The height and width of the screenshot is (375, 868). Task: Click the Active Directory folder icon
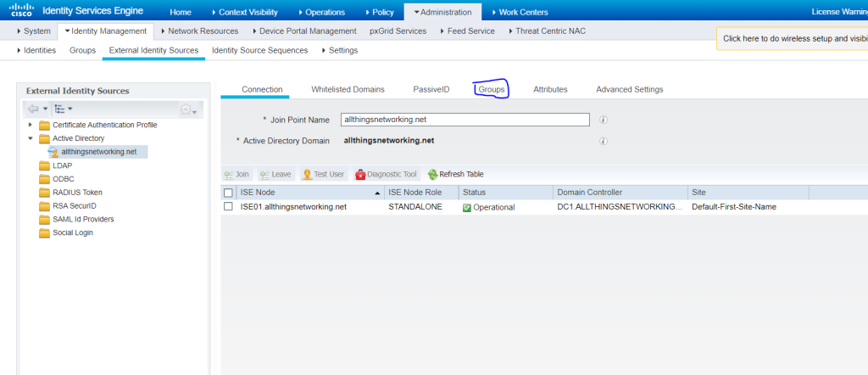click(44, 138)
